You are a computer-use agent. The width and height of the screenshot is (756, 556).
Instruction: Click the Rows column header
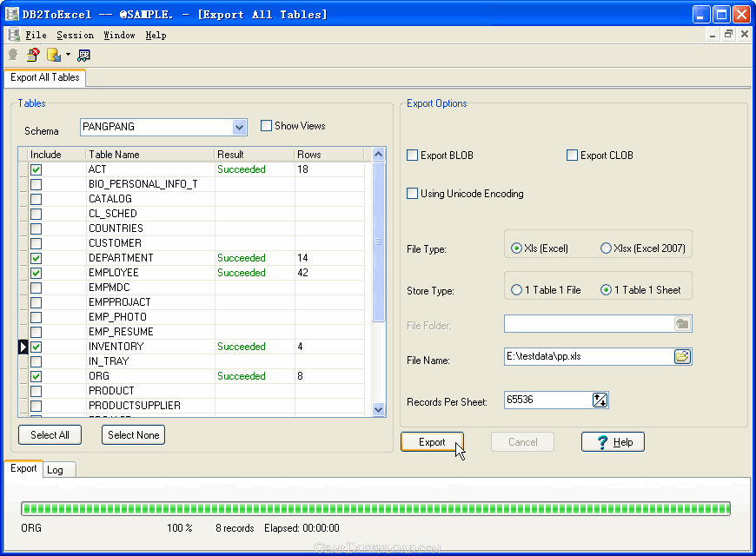point(328,155)
